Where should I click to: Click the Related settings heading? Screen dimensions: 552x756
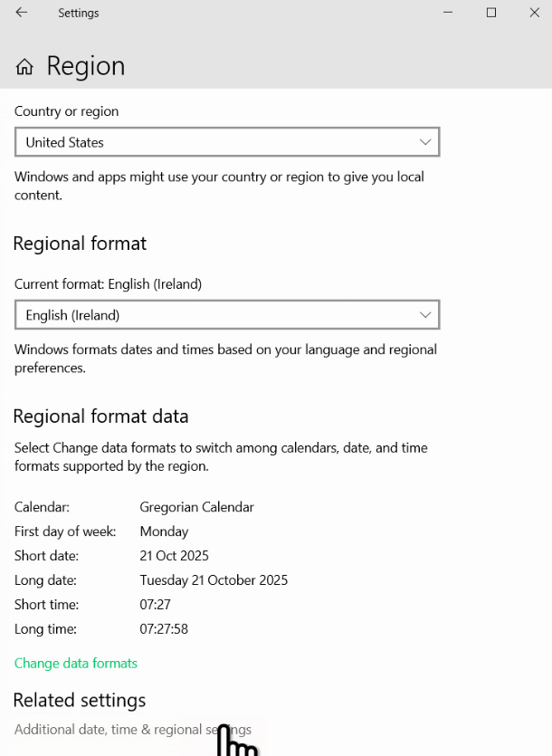[x=80, y=701]
